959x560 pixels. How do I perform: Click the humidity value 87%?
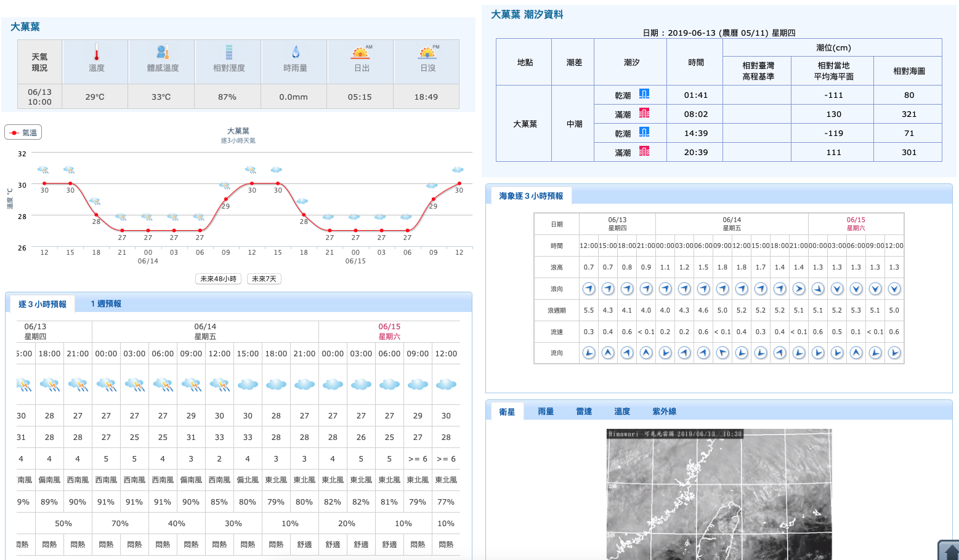click(227, 97)
